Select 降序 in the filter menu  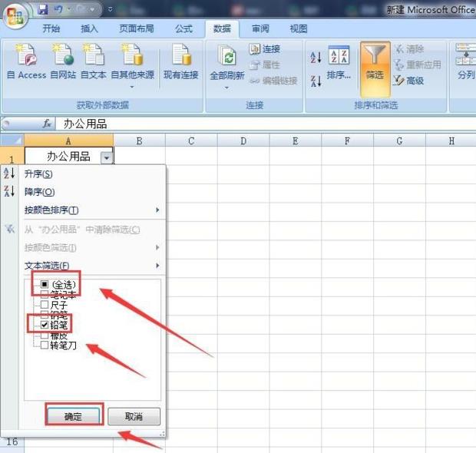tap(40, 192)
